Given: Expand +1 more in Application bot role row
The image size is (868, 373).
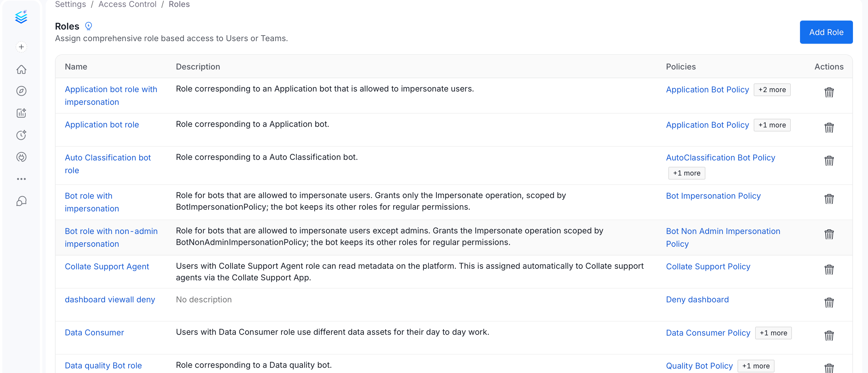Looking at the screenshot, I should pos(772,125).
